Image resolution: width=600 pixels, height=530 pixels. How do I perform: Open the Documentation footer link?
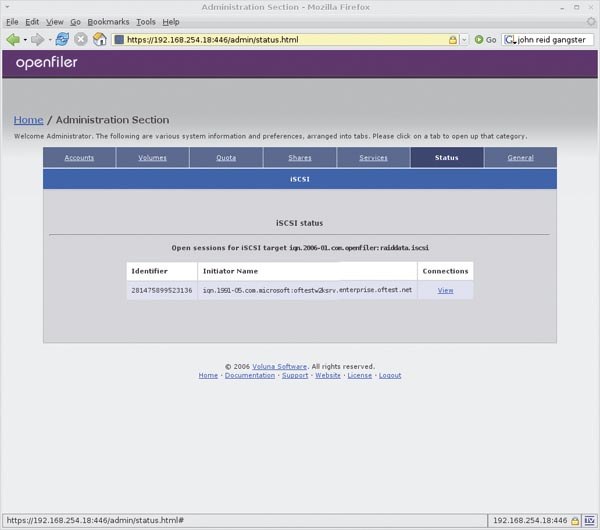click(250, 375)
